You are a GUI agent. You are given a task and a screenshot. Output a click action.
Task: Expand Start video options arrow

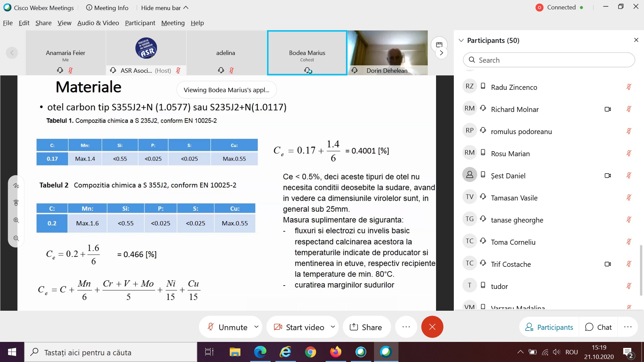coord(333,327)
